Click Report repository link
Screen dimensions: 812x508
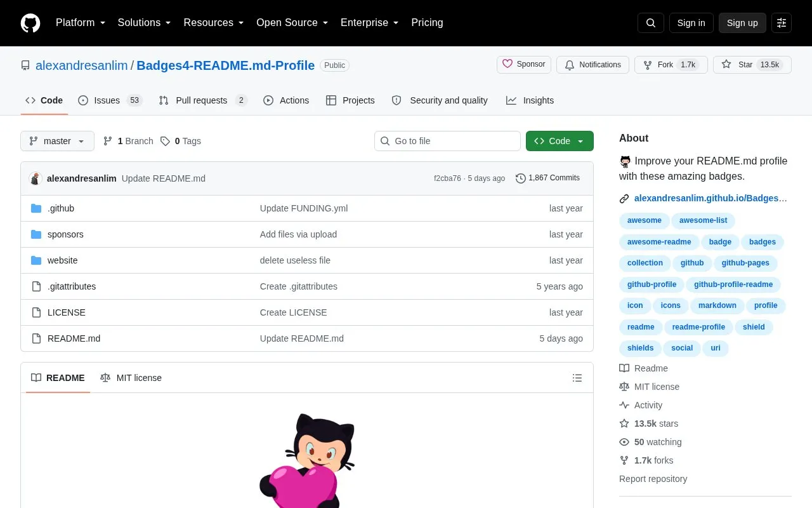click(653, 479)
